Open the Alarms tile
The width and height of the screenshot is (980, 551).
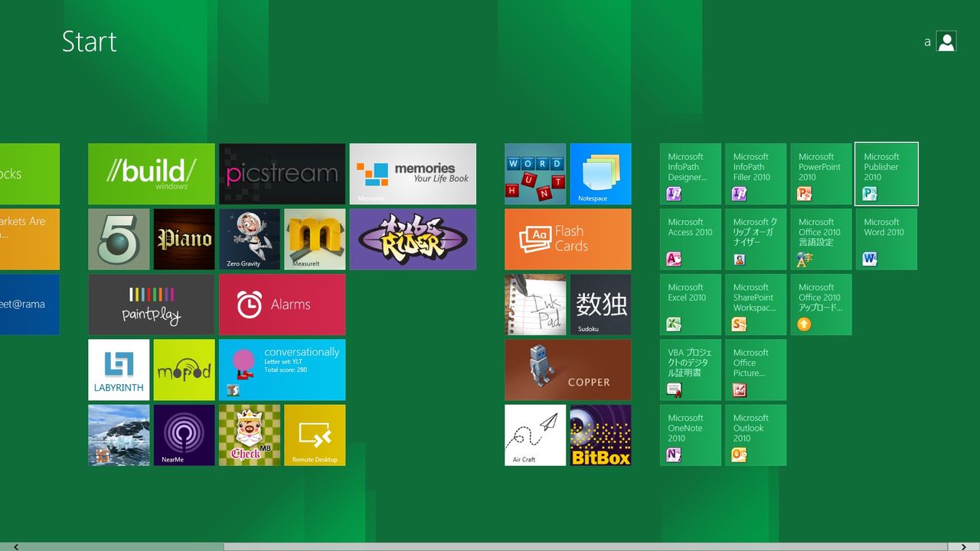pyautogui.click(x=282, y=305)
